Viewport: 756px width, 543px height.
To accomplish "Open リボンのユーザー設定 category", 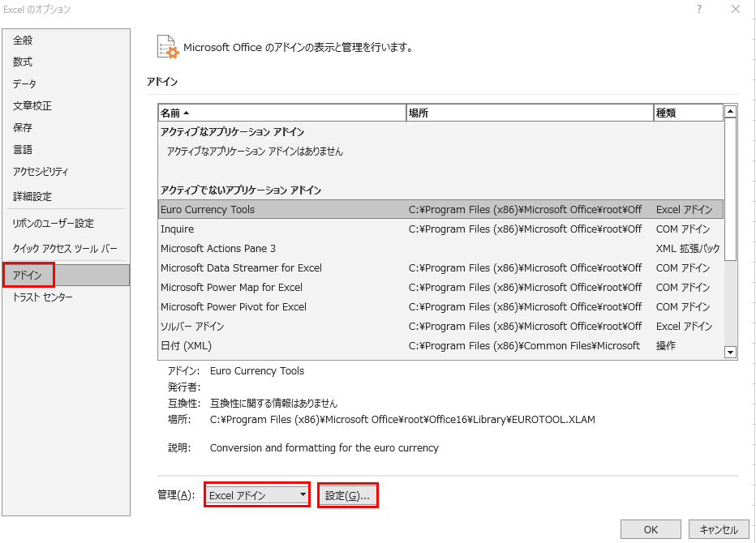I will click(54, 224).
